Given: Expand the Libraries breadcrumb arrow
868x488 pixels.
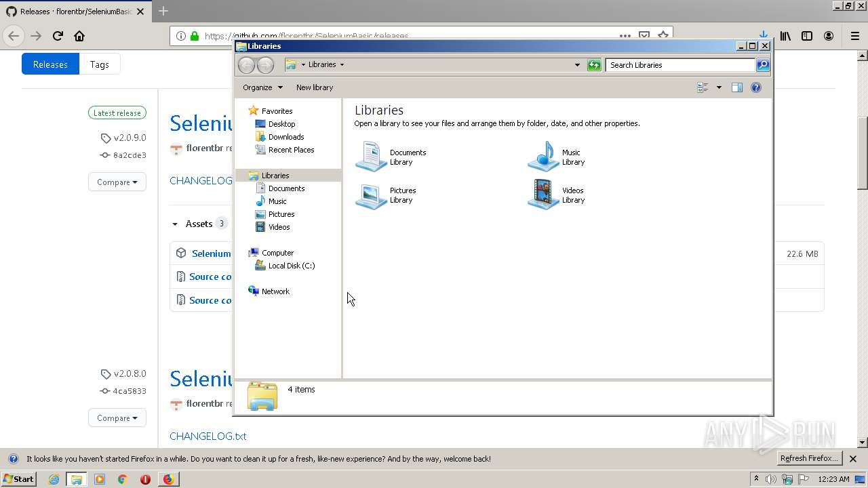Looking at the screenshot, I should [342, 65].
